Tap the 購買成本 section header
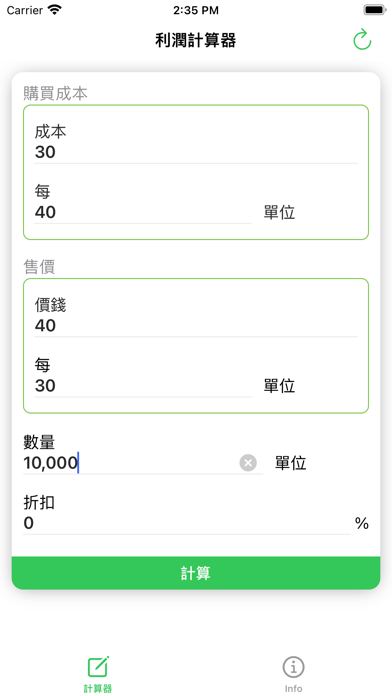This screenshot has height=696, width=392. click(x=55, y=93)
